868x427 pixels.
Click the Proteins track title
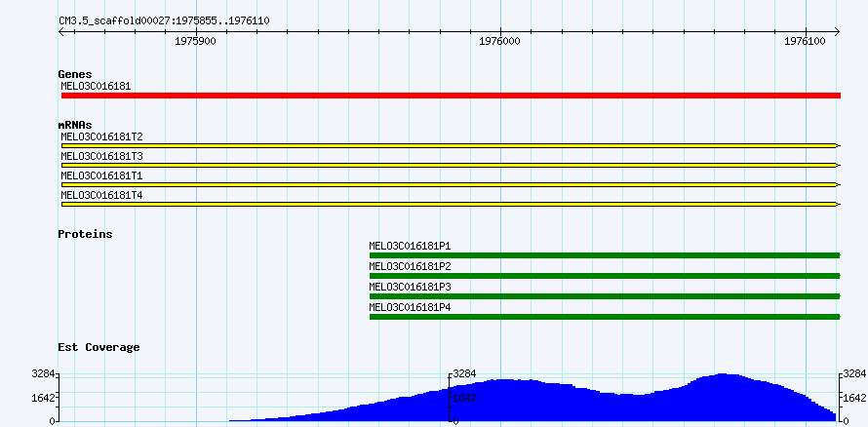click(x=85, y=234)
